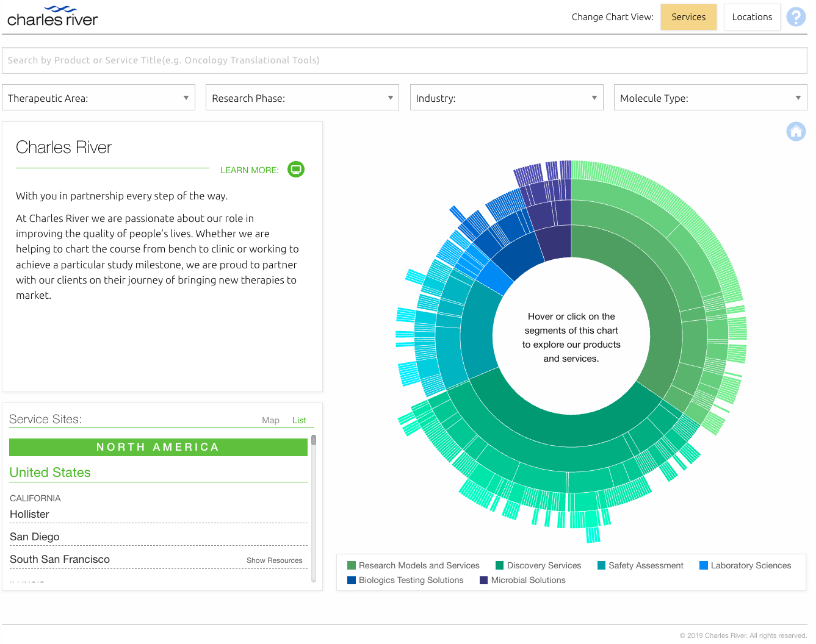Switch Service Sites to Map view
The height and width of the screenshot is (644, 816).
270,420
